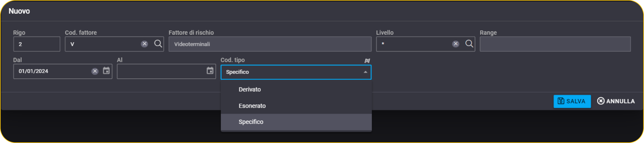This screenshot has width=644, height=143.
Task: Click the Cod. tipo combo box showing Specifico
Action: click(x=296, y=72)
